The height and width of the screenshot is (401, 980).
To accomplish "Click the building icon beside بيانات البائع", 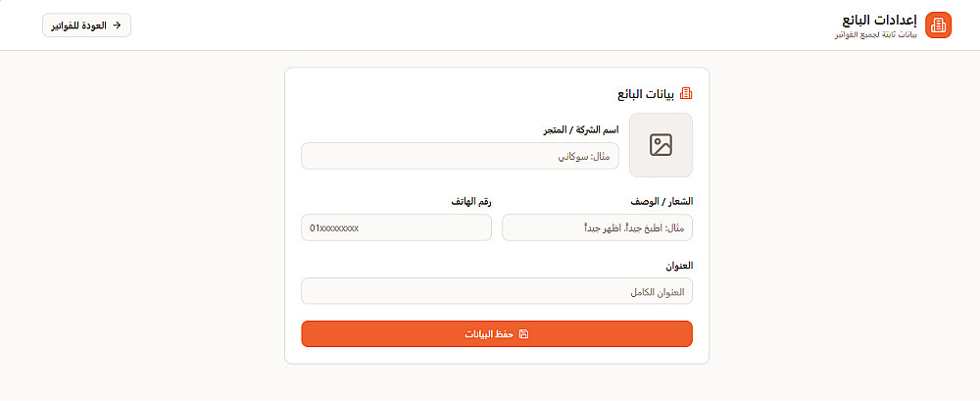I will pyautogui.click(x=686, y=94).
